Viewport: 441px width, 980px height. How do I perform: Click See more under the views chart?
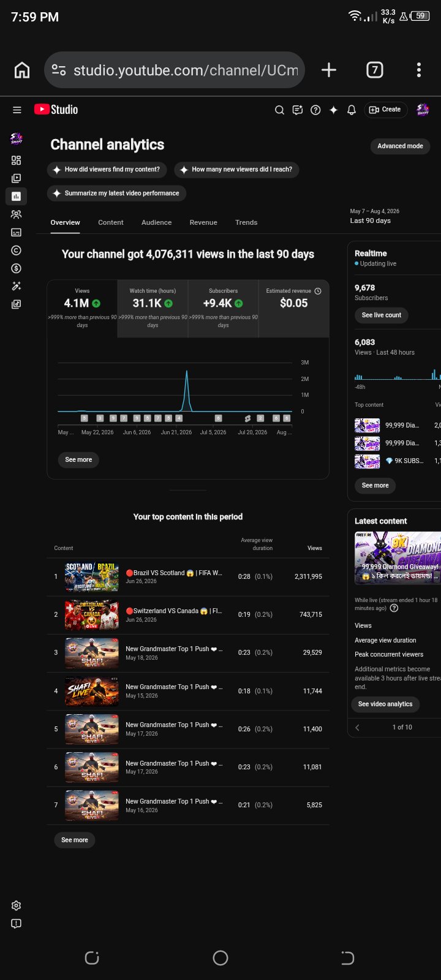(78, 460)
